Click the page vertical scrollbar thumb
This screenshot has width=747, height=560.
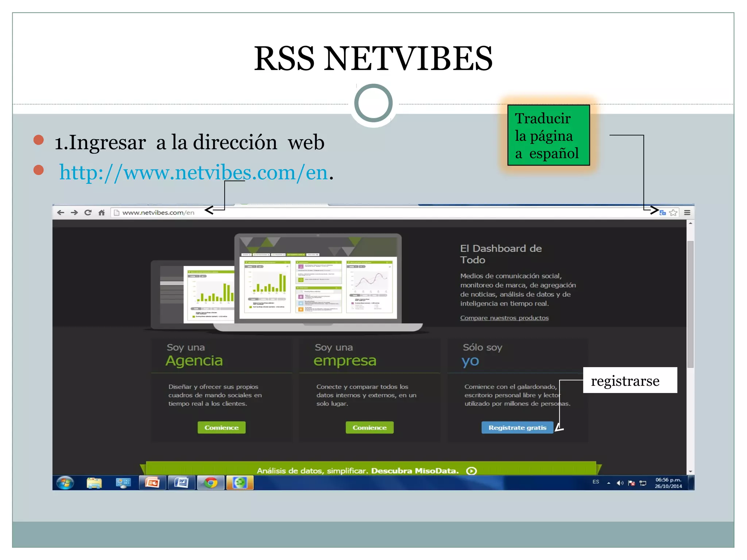point(690,304)
